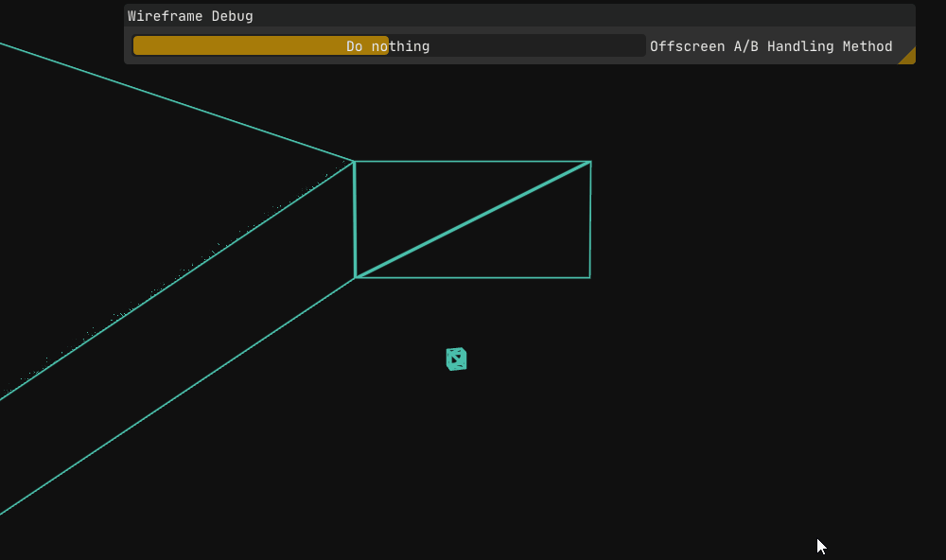This screenshot has width=946, height=560.
Task: Select the top-right corner of the wireframe rectangle
Action: pos(591,162)
